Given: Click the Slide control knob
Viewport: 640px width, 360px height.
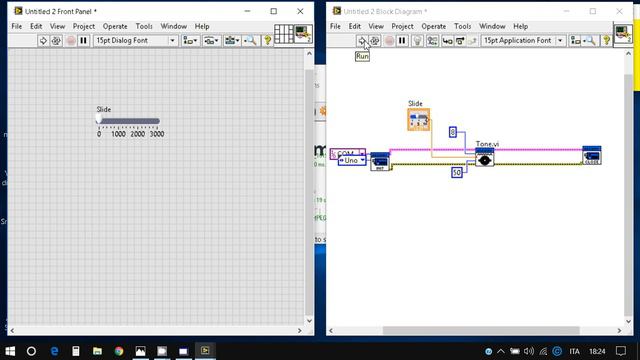Looking at the screenshot, I should tap(99, 119).
